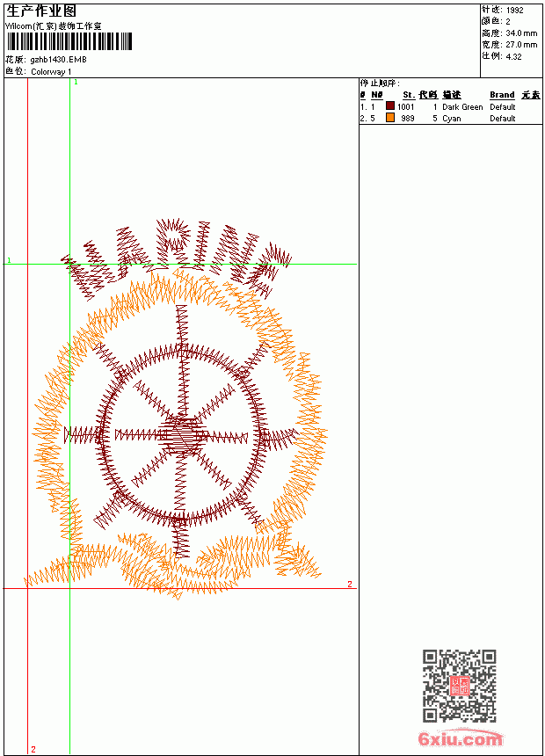Screen dimensions: 545x756
Task: Click the red seal inside the QR code
Action: 460,686
